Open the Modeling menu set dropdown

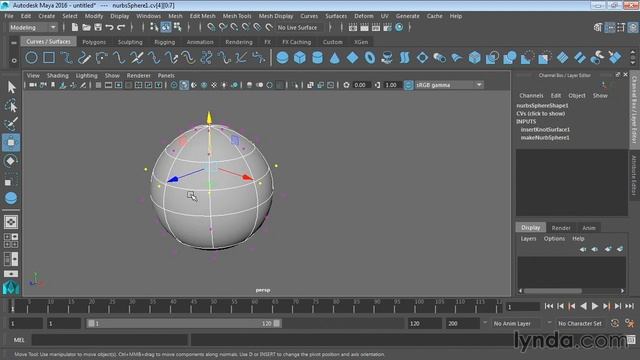[33, 27]
